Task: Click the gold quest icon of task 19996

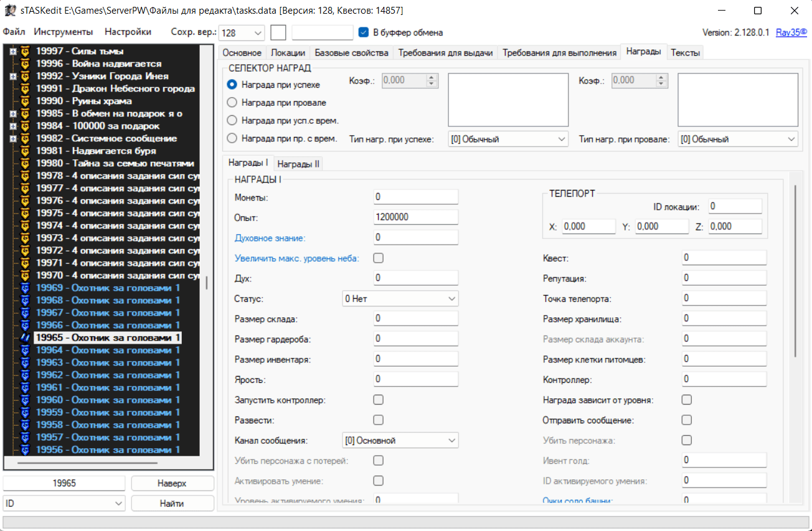Action: pyautogui.click(x=26, y=63)
